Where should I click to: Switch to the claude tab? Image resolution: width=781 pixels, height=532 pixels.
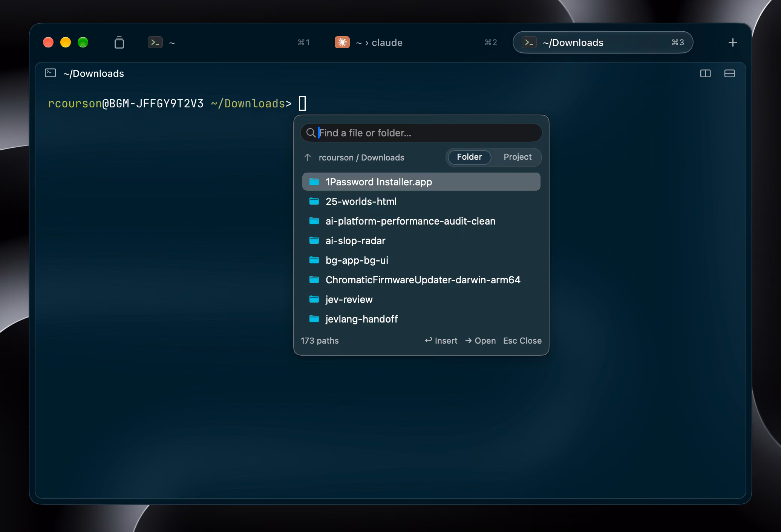[x=416, y=42]
